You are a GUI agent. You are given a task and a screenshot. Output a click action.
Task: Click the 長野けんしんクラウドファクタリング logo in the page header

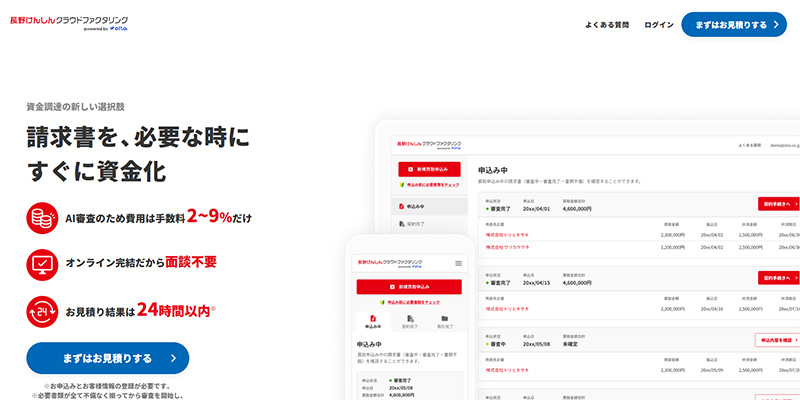pos(69,23)
